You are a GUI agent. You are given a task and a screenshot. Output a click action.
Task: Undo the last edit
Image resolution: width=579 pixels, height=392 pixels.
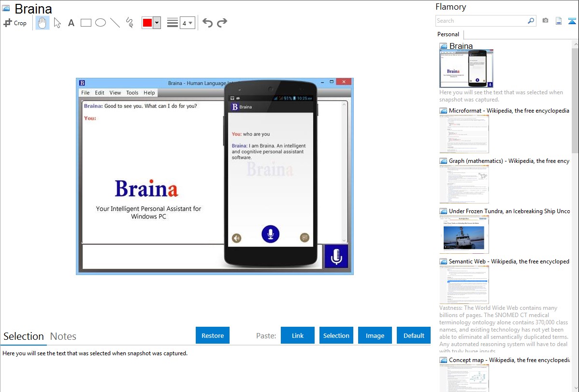click(x=207, y=23)
